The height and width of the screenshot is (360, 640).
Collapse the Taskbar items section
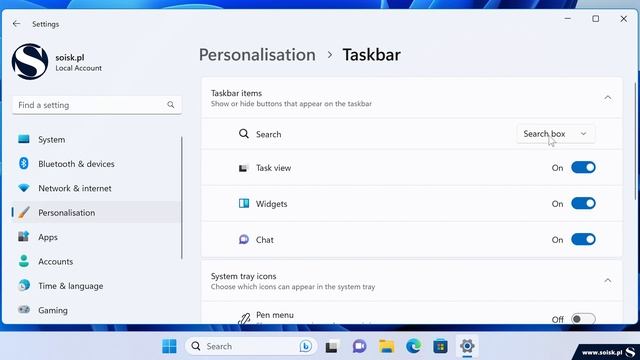[608, 98]
